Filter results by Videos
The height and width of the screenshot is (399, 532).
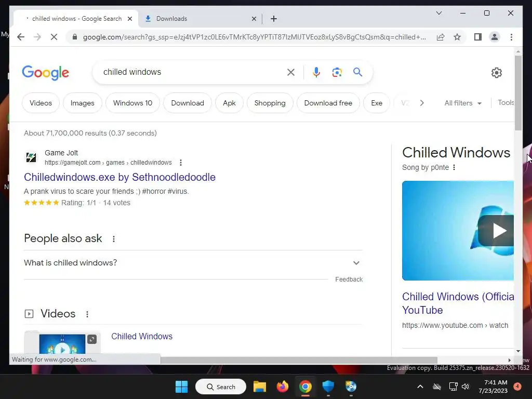(41, 103)
